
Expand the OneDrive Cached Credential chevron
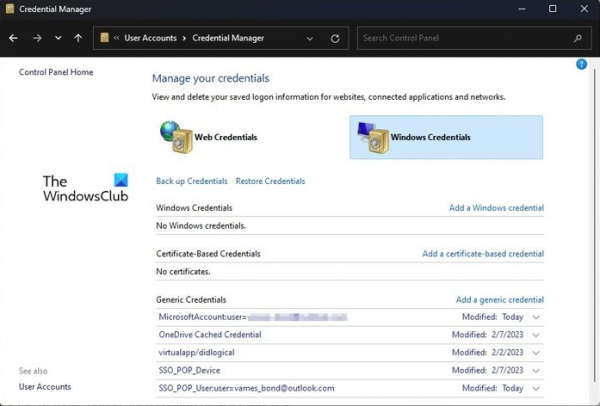point(536,335)
